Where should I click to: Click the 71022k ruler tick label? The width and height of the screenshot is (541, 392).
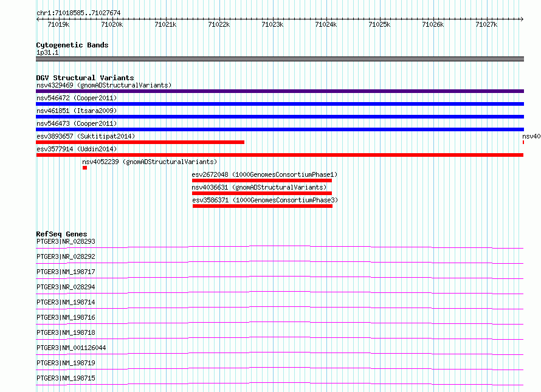[x=219, y=24]
